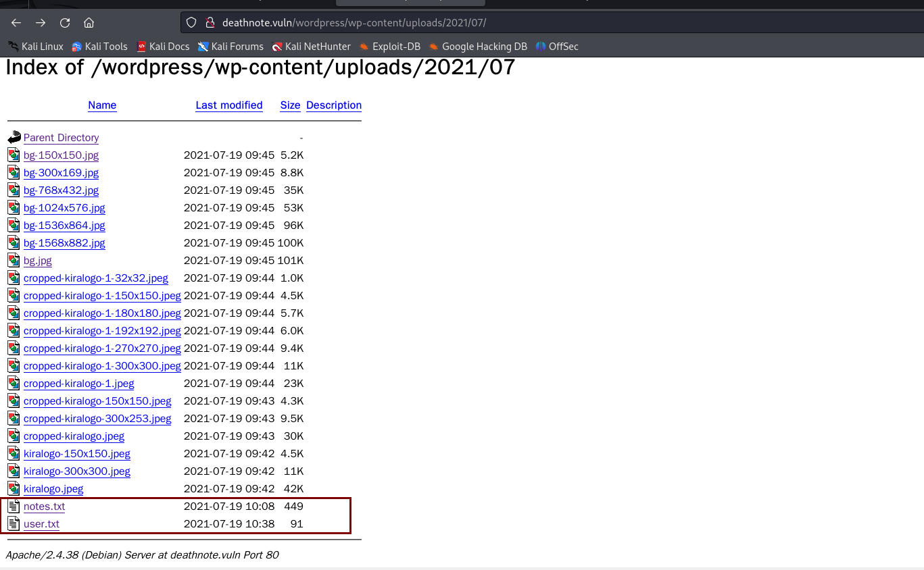
Task: Open the Parent Directory link
Action: 61,138
